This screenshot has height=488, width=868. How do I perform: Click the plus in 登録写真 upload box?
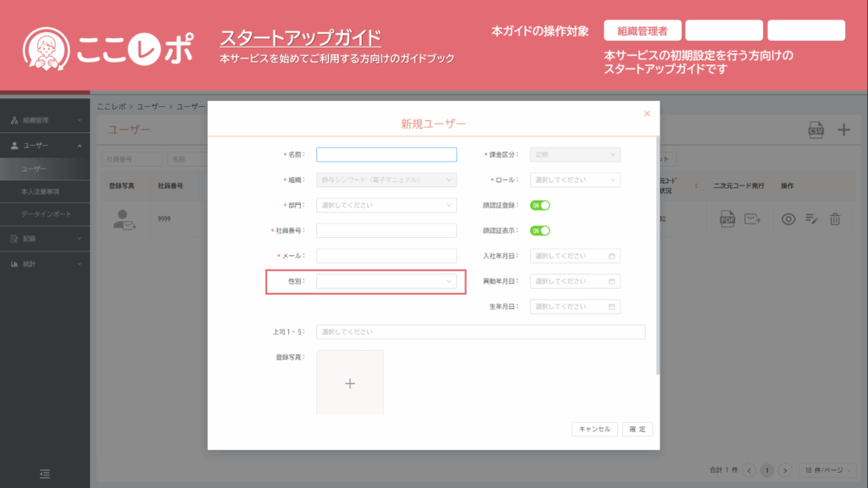(350, 383)
